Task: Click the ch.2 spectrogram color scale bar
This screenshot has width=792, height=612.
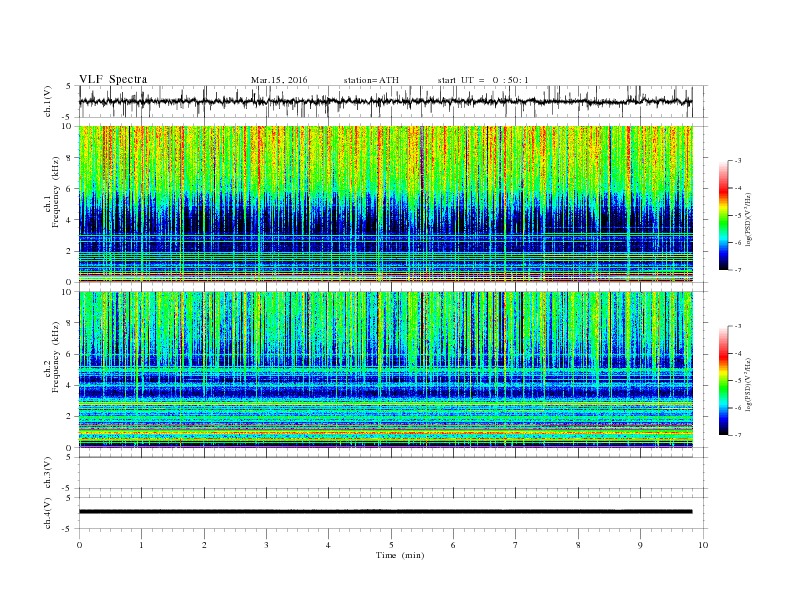Action: click(x=723, y=380)
